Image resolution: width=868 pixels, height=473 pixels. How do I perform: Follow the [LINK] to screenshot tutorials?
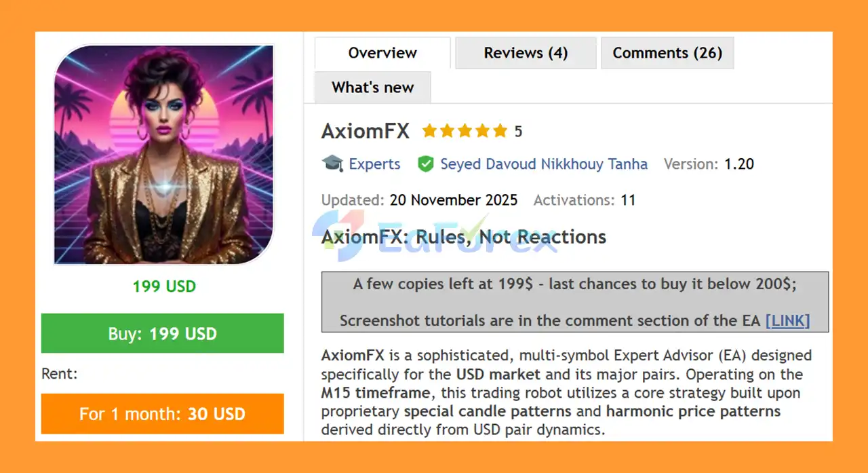point(787,320)
